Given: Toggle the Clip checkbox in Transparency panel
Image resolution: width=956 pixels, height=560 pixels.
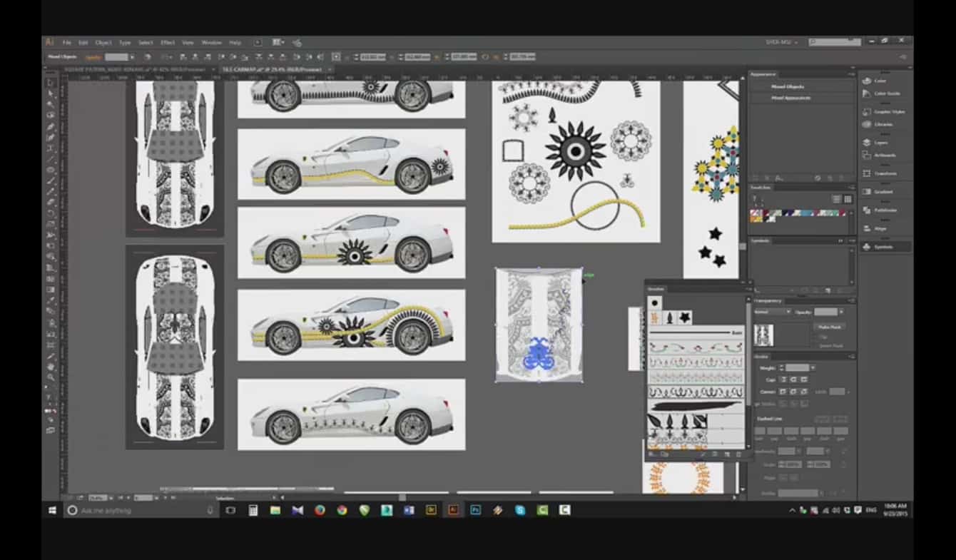Looking at the screenshot, I should coord(816,336).
